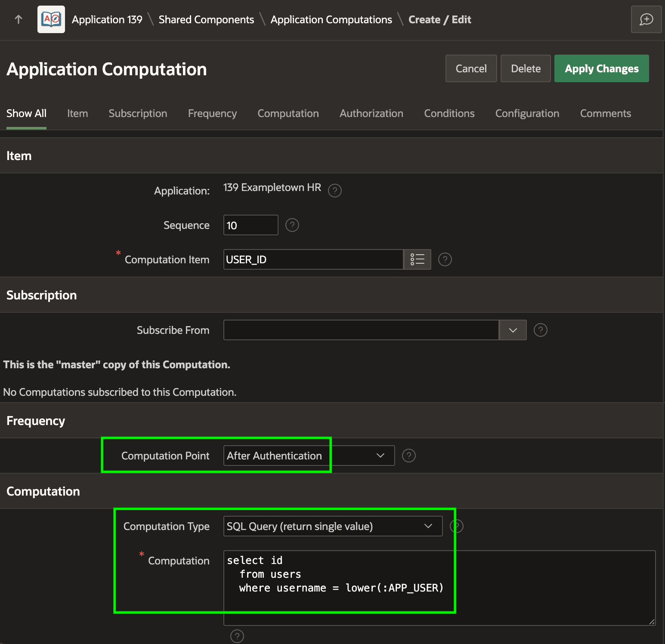Viewport: 665px width, 644px height.
Task: Switch to the Show All tab
Action: point(26,114)
